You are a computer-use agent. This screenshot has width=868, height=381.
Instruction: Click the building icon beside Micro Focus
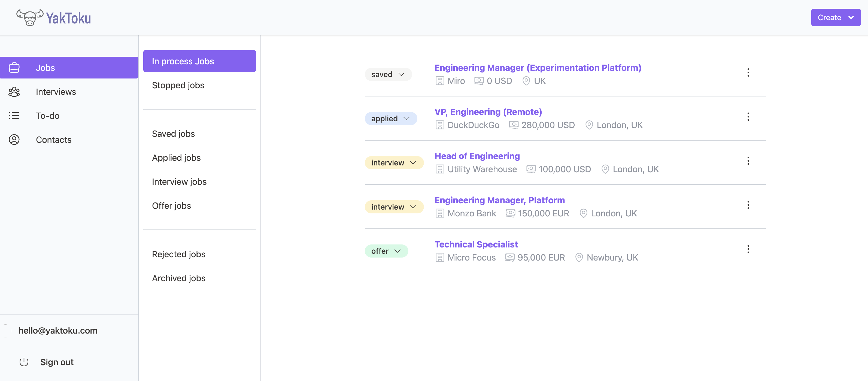[440, 258]
